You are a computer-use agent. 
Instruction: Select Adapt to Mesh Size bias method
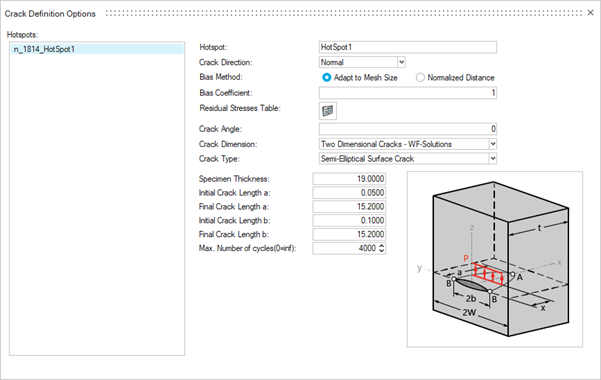pos(360,77)
